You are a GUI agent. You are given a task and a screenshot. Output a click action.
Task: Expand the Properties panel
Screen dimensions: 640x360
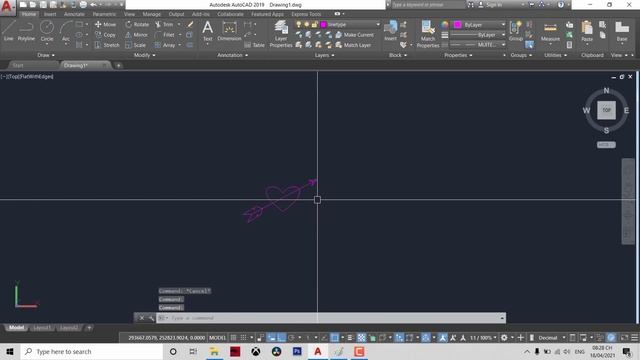tap(458, 55)
